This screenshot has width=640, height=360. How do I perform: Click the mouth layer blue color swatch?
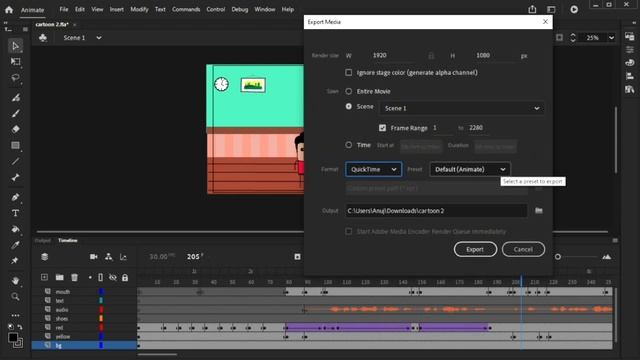(x=101, y=291)
